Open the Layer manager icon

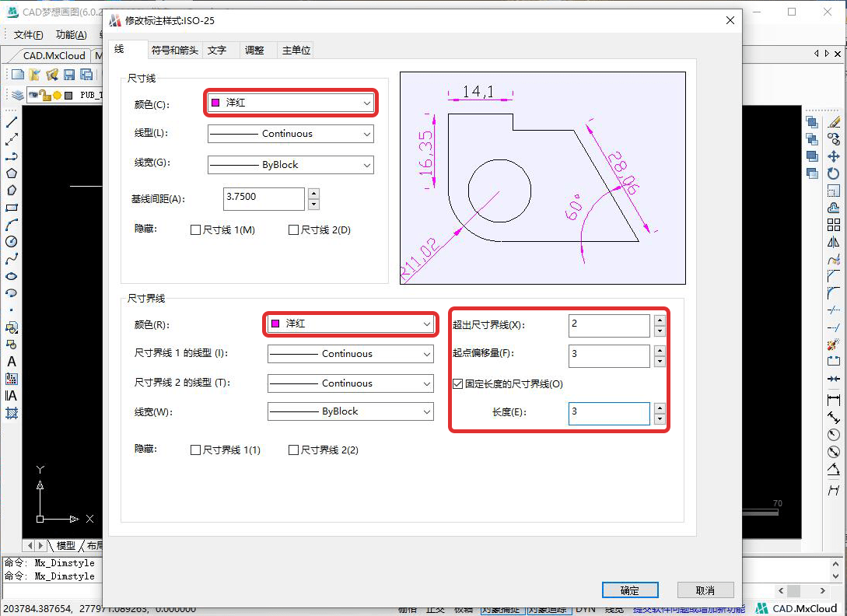click(18, 95)
